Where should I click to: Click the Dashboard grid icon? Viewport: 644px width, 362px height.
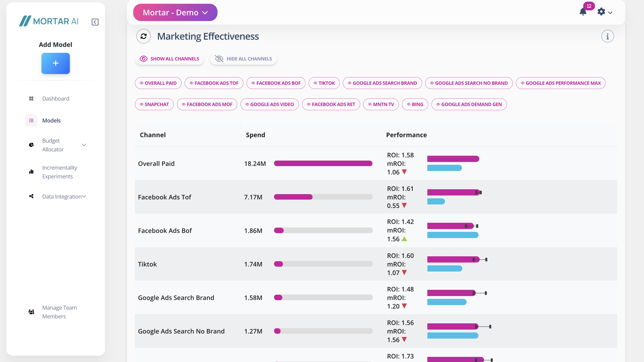[31, 99]
